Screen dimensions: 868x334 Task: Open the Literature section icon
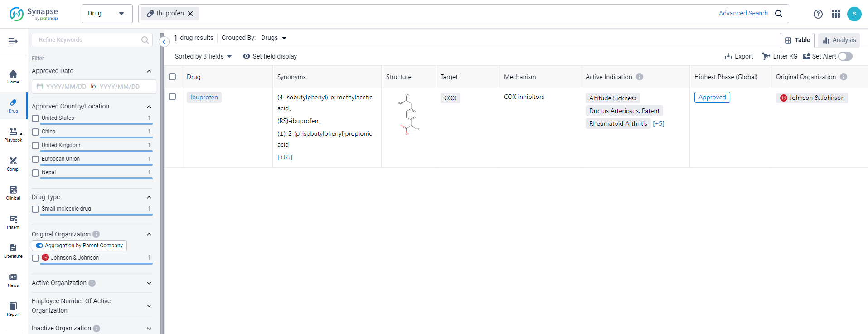[x=13, y=250]
